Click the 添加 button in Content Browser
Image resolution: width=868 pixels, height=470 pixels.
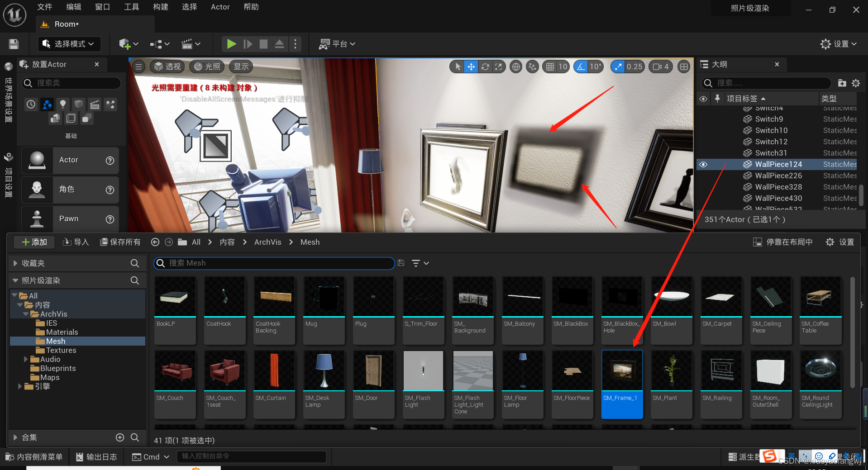pos(34,242)
